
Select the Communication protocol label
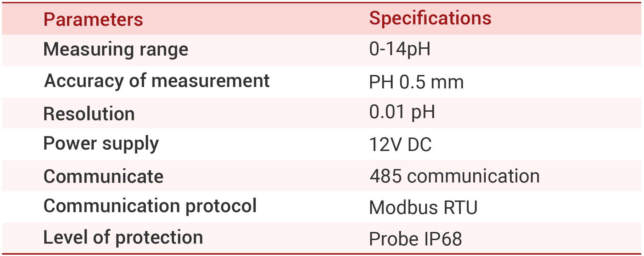(x=150, y=206)
